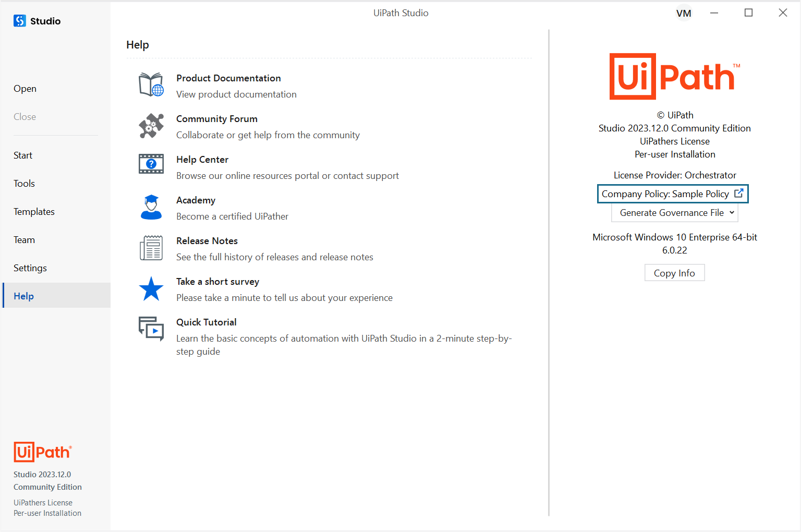Click the UiPath Studio logo in sidebar
This screenshot has height=532, width=801.
point(19,21)
